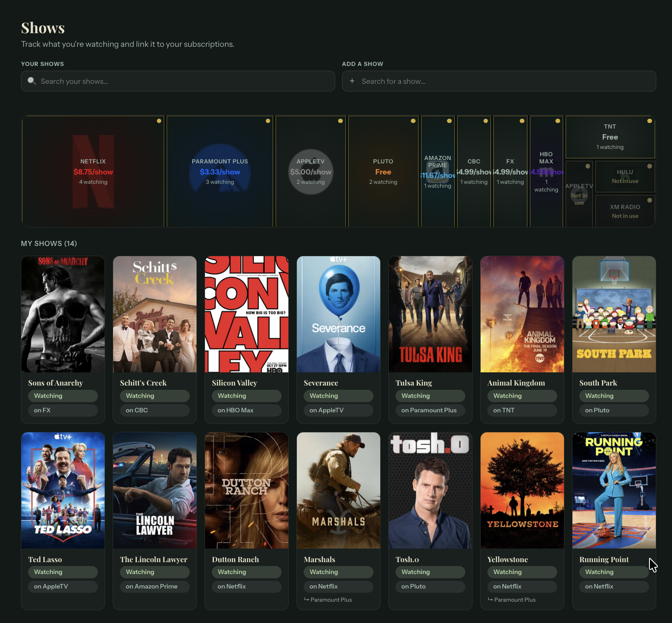This screenshot has width=672, height=623.
Task: Click the magnifier icon in Your Shows search
Action: 31,81
